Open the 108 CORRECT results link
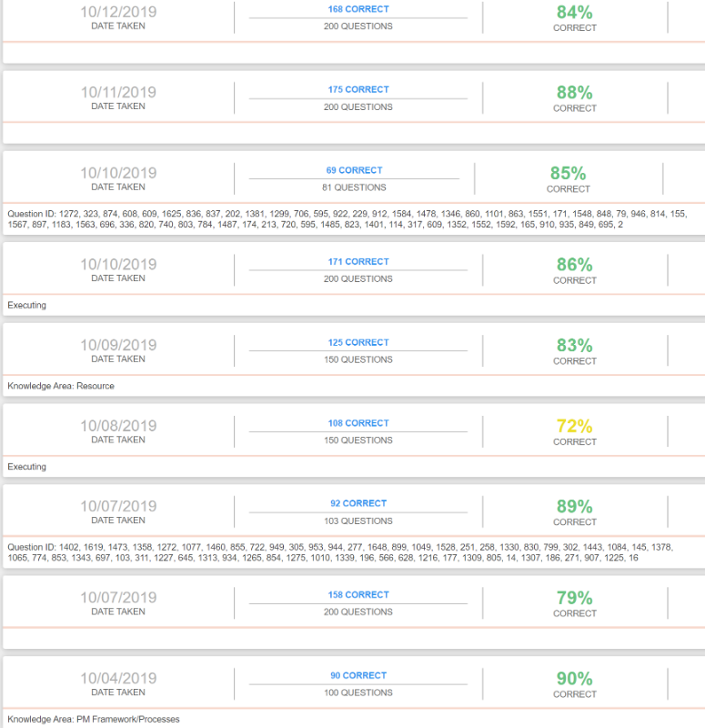705x728 pixels. (x=358, y=423)
